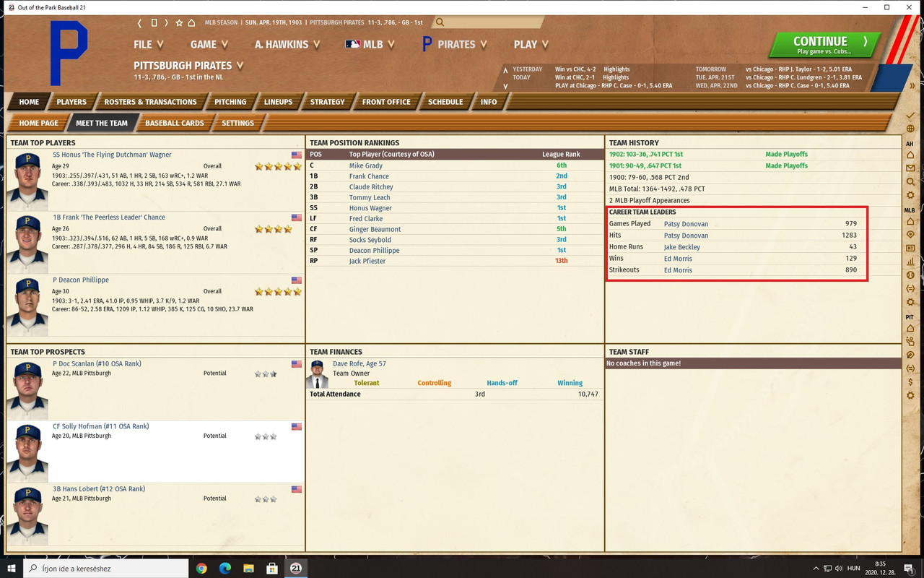The height and width of the screenshot is (578, 924).
Task: Open the HOME PAGE subtab
Action: (39, 123)
